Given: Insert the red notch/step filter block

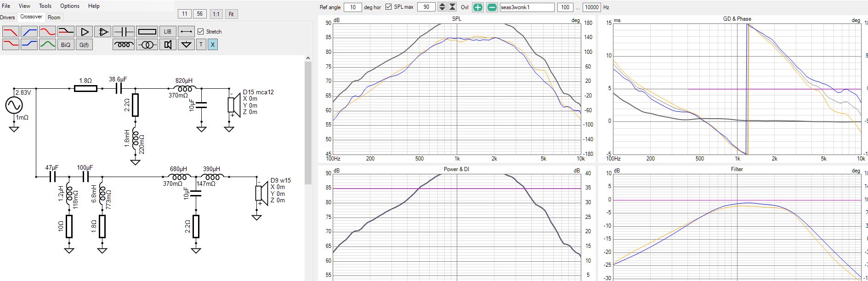Looking at the screenshot, I should (66, 32).
